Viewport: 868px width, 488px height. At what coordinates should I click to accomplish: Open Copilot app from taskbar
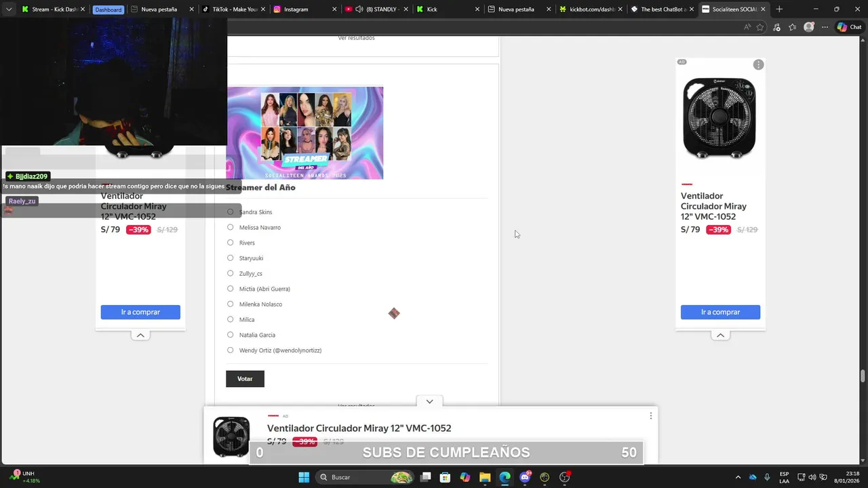(465, 477)
